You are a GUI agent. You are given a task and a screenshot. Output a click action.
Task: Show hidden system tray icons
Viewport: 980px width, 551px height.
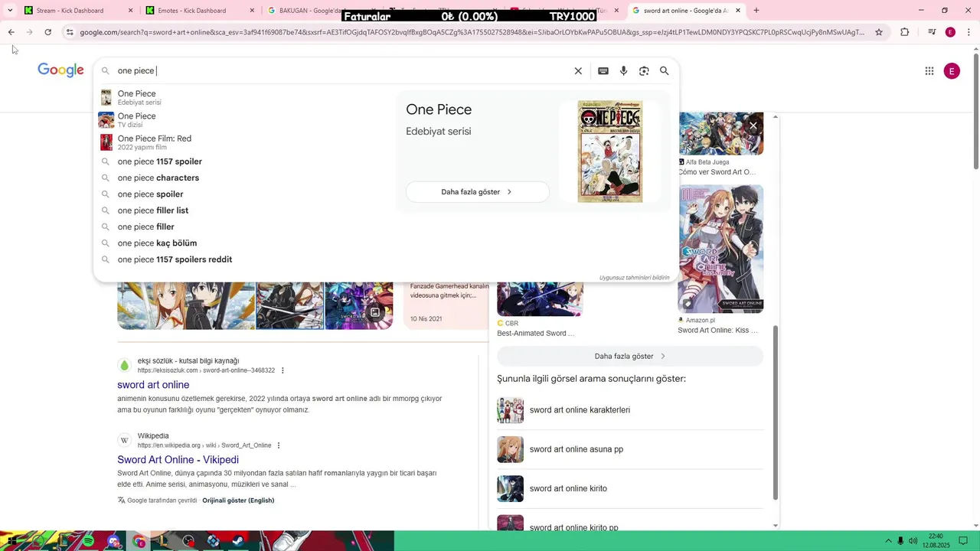pyautogui.click(x=888, y=541)
